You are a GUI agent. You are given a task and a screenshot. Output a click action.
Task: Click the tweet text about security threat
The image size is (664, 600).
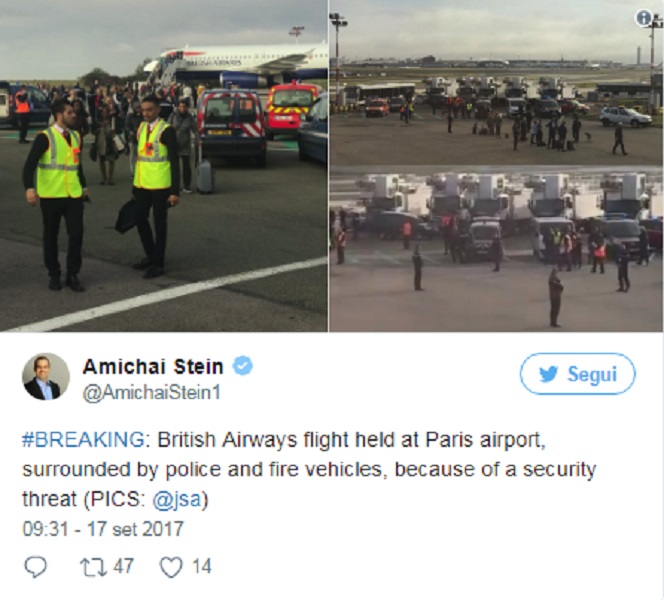tap(309, 470)
